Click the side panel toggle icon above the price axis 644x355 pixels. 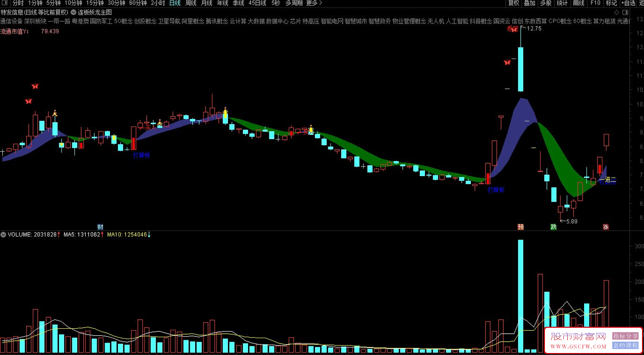click(625, 12)
